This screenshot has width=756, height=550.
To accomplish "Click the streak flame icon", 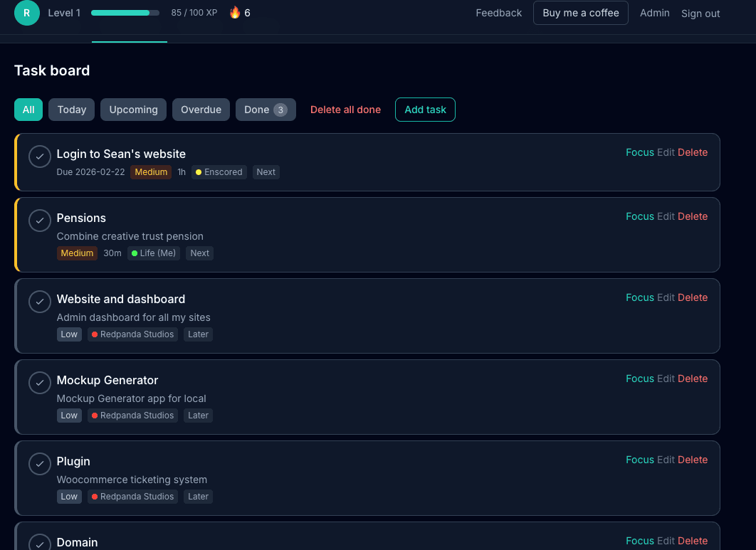I will [x=234, y=12].
